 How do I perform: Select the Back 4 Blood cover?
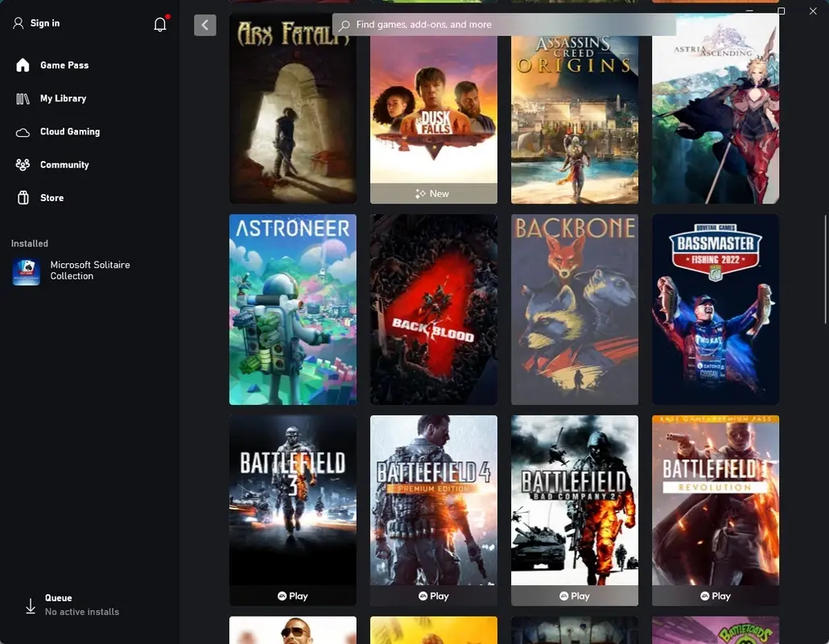(433, 309)
